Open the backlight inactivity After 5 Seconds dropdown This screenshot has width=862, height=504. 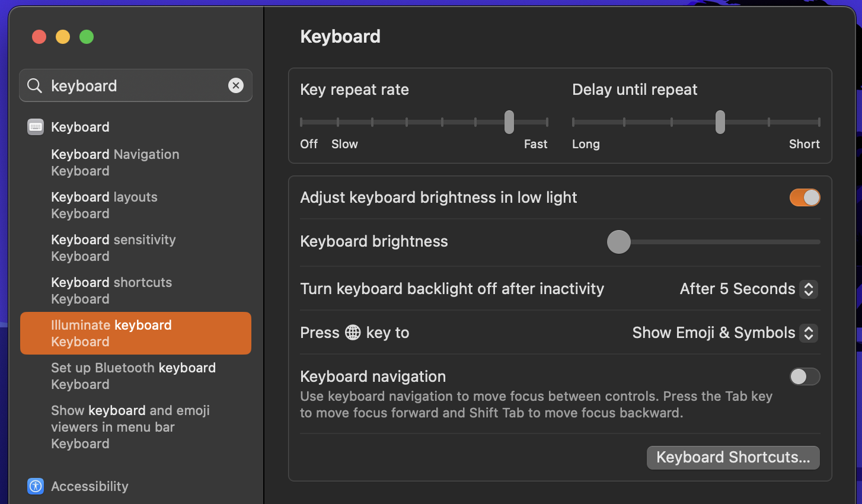pos(749,289)
